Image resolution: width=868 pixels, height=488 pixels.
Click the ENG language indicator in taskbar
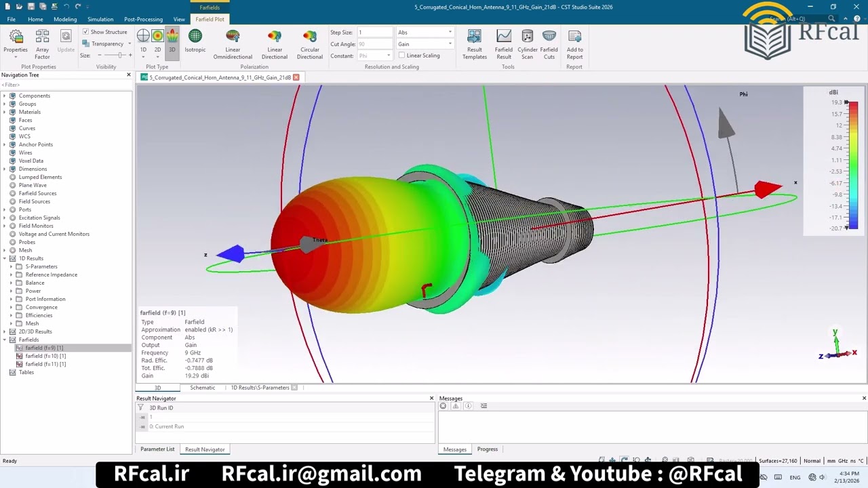point(795,477)
